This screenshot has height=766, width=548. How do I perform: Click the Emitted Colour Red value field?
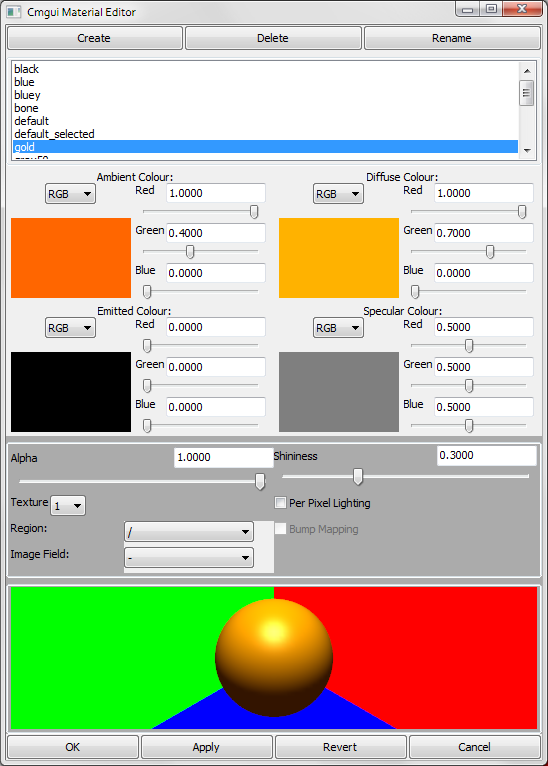(x=216, y=327)
